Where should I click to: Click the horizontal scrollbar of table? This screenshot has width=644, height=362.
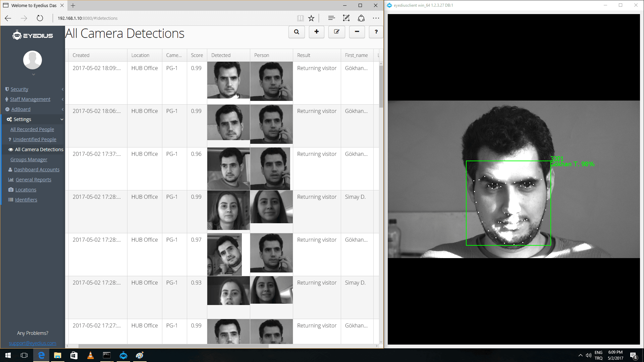(173, 346)
